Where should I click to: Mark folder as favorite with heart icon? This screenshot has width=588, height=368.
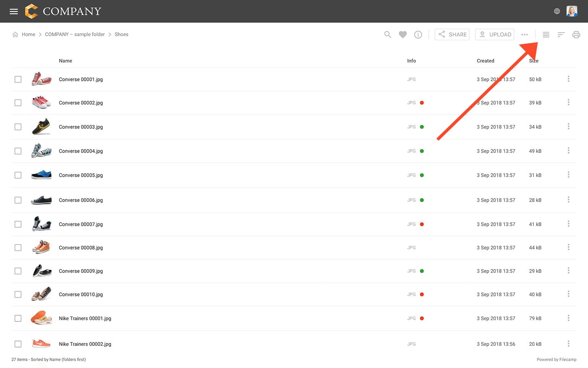[403, 34]
